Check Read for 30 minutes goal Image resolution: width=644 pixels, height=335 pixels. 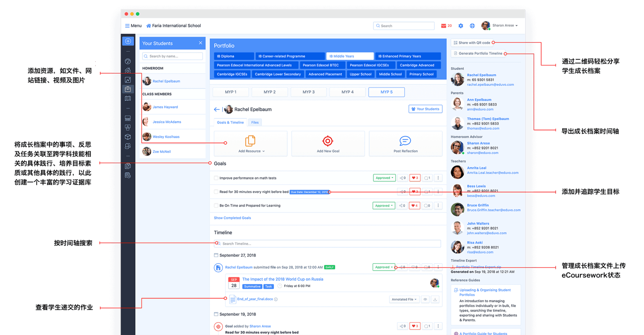coord(216,192)
